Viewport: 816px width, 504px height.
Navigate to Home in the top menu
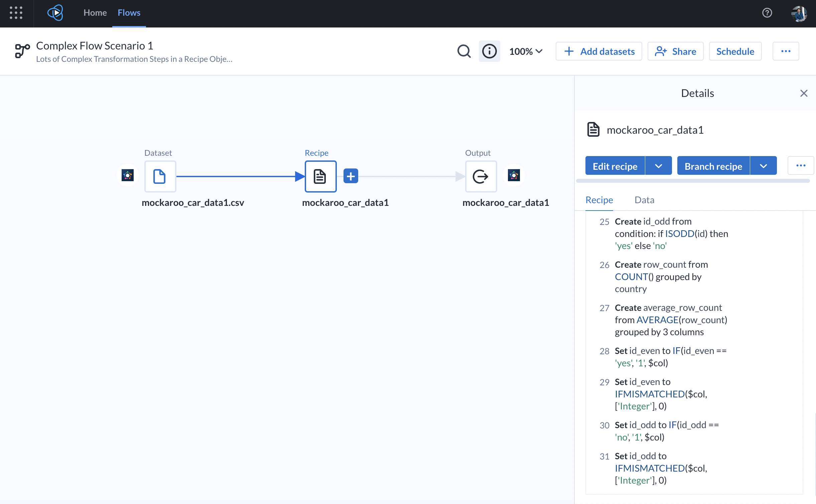[95, 13]
